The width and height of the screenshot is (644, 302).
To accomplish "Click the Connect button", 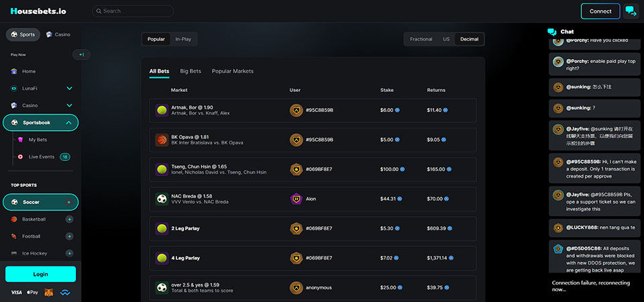I will point(600,11).
